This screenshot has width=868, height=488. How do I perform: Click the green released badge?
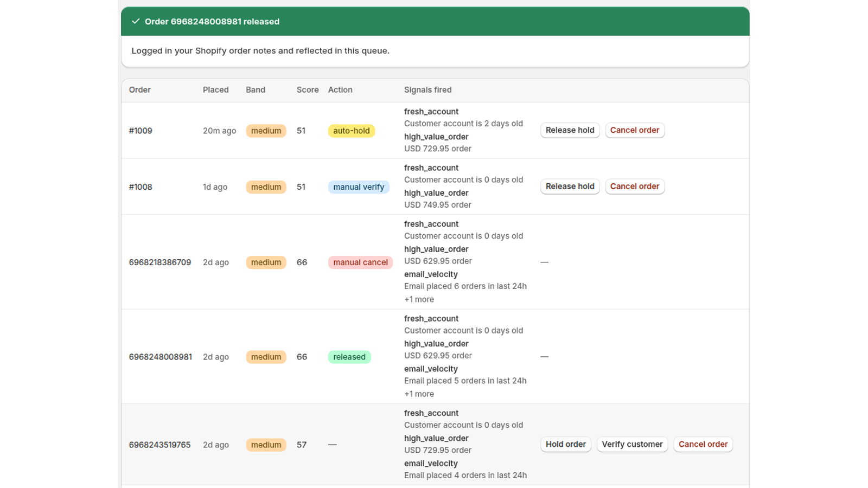pyautogui.click(x=349, y=357)
